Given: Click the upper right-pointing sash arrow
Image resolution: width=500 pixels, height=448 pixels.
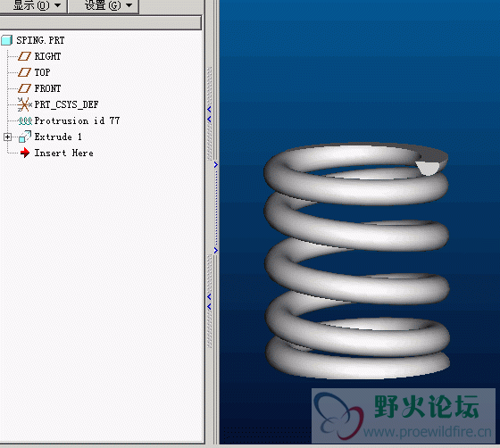Looking at the screenshot, I should pos(216,165).
